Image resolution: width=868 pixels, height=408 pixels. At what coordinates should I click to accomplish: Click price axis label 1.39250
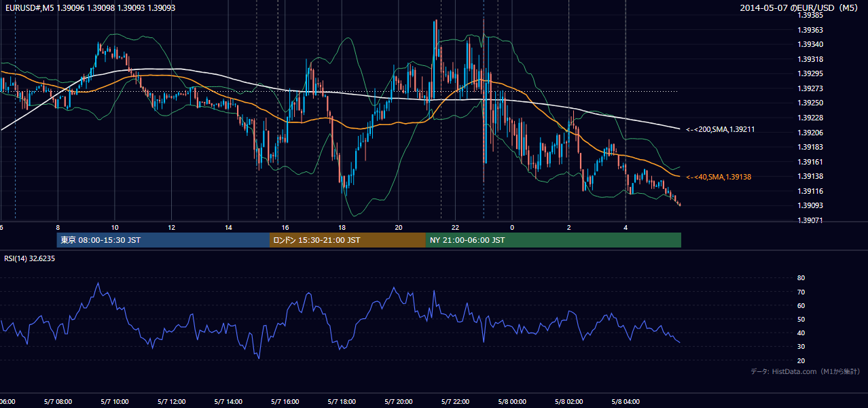pyautogui.click(x=812, y=103)
